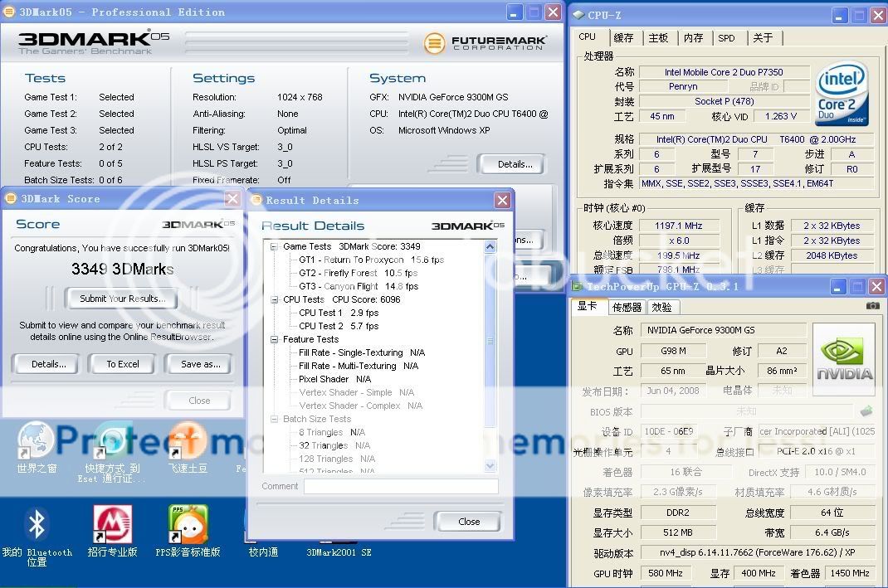Screen dimensions: 888x588
Task: Collapse the Feature Tests tree node
Action: (x=274, y=339)
